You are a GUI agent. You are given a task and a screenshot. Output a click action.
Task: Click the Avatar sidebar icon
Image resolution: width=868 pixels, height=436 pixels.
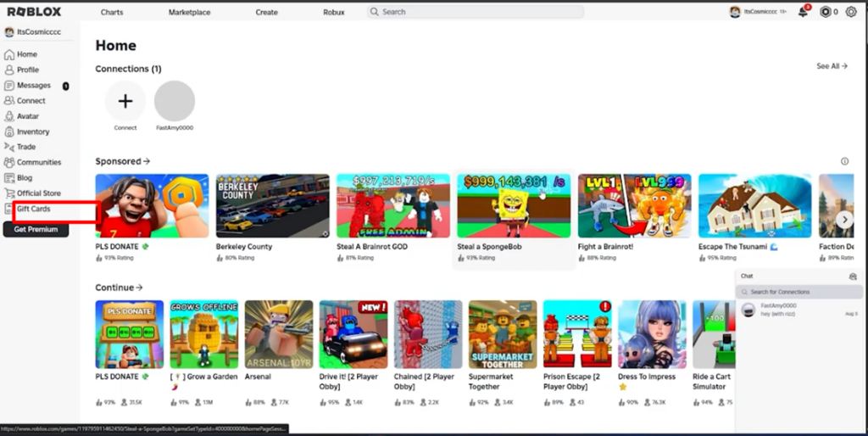click(x=9, y=116)
